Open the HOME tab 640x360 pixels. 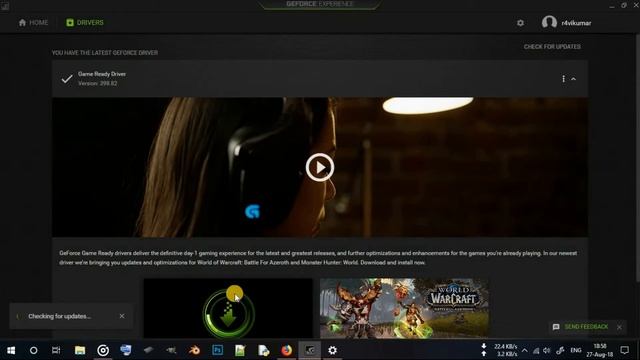33,22
